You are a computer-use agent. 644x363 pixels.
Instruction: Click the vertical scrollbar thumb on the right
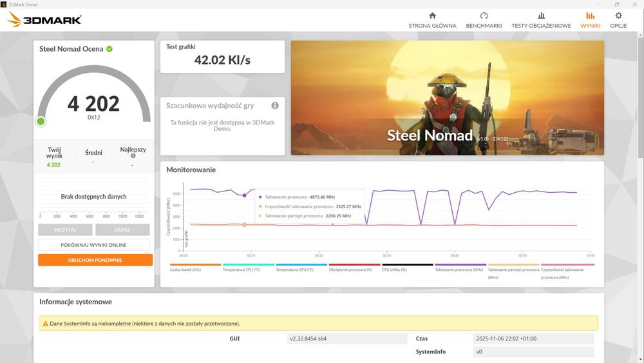point(641,97)
